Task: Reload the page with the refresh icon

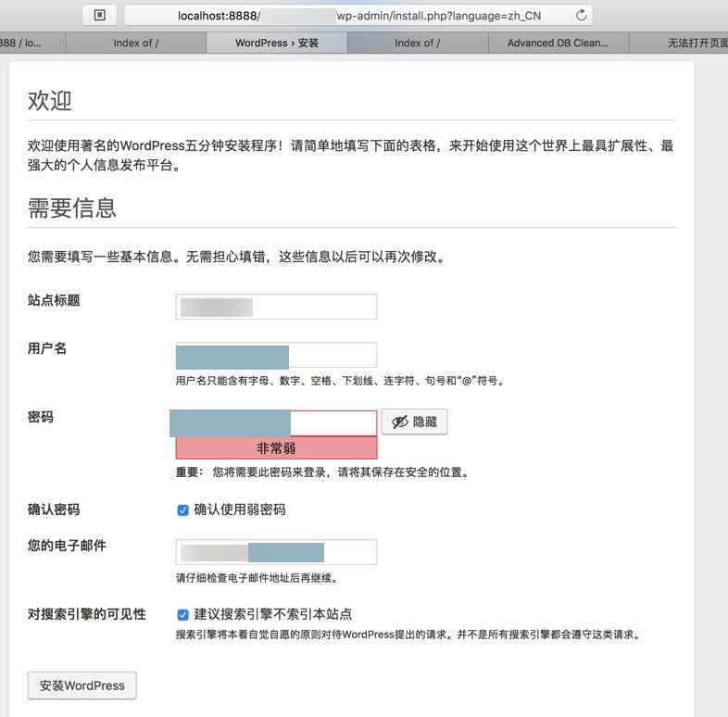Action: pos(581,16)
